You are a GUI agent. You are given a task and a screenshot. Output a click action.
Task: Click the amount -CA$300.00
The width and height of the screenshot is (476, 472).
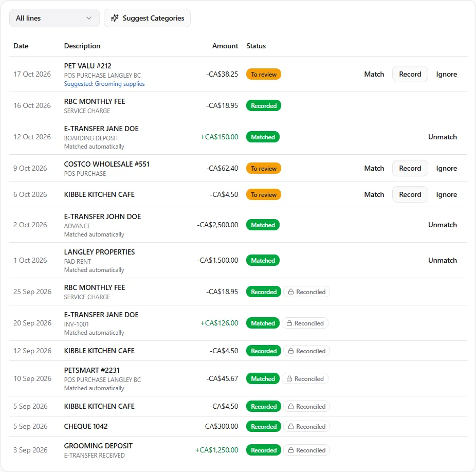click(220, 426)
